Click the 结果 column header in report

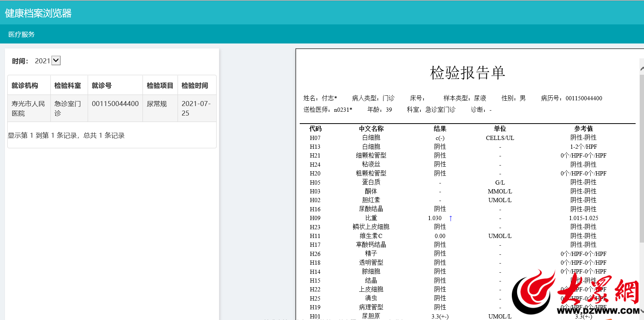point(440,129)
